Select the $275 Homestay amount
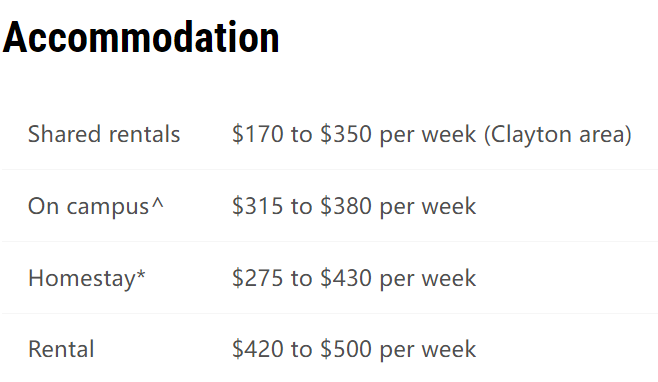The image size is (658, 382). (258, 278)
